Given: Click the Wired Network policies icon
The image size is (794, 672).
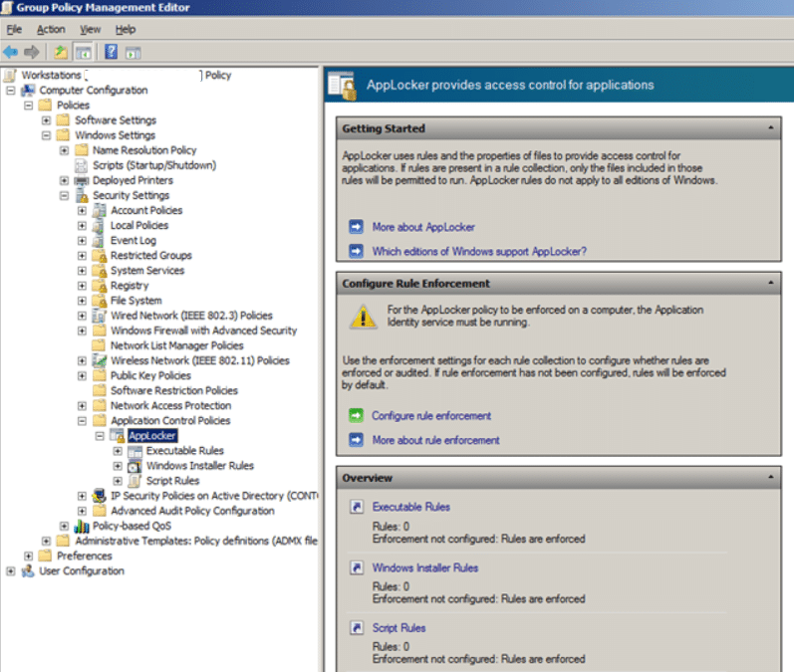Looking at the screenshot, I should [100, 316].
